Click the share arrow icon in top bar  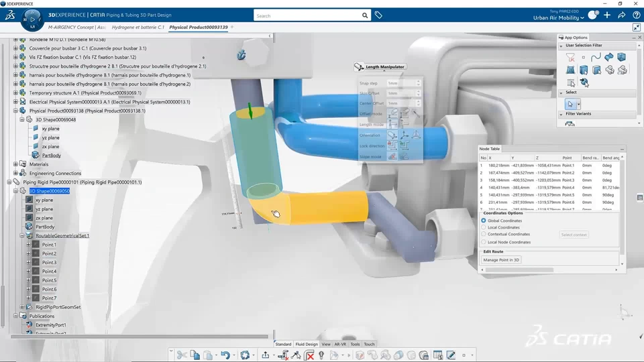(622, 15)
